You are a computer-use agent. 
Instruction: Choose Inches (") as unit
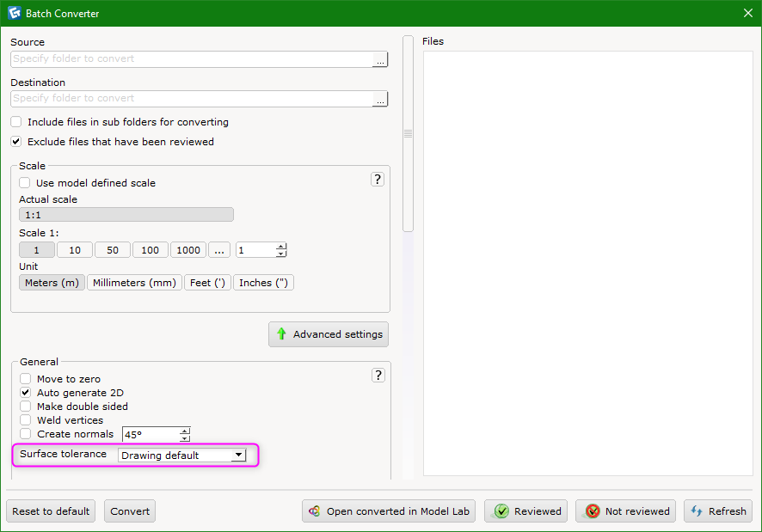click(263, 283)
